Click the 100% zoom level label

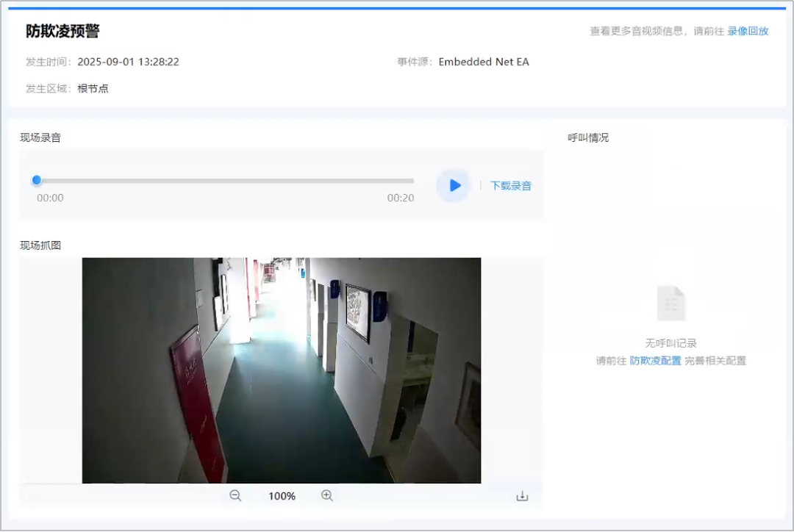pos(282,497)
